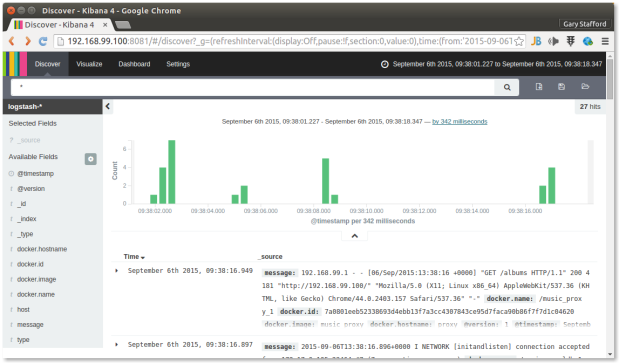The width and height of the screenshot is (619, 363).
Task: Select the docker.name field
Action: (36, 294)
